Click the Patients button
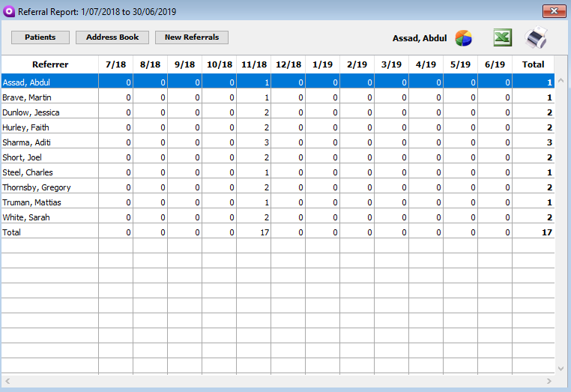This screenshot has width=571, height=392. click(x=40, y=37)
